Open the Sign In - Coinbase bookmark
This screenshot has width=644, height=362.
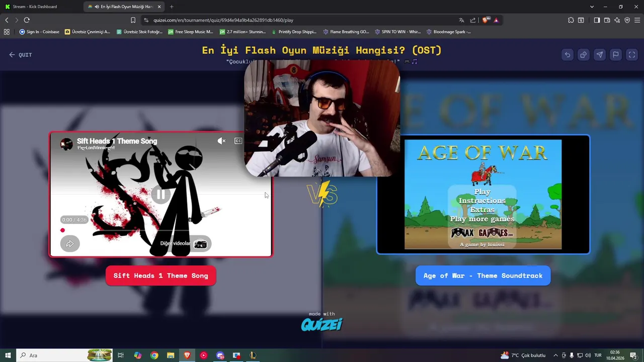(x=39, y=32)
